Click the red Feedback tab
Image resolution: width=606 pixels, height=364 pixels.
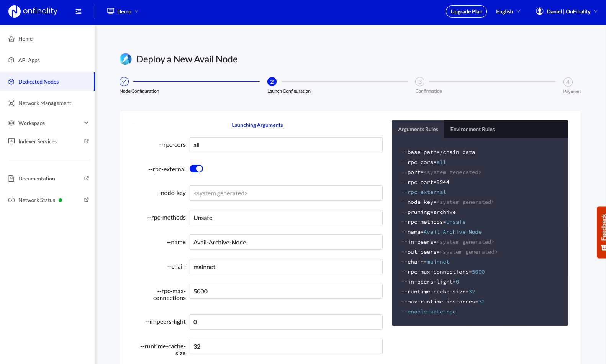coord(601,232)
